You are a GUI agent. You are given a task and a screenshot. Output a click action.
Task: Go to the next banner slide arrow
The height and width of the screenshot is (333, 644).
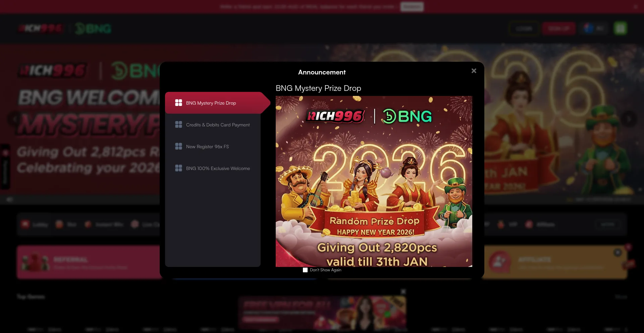pyautogui.click(x=629, y=119)
